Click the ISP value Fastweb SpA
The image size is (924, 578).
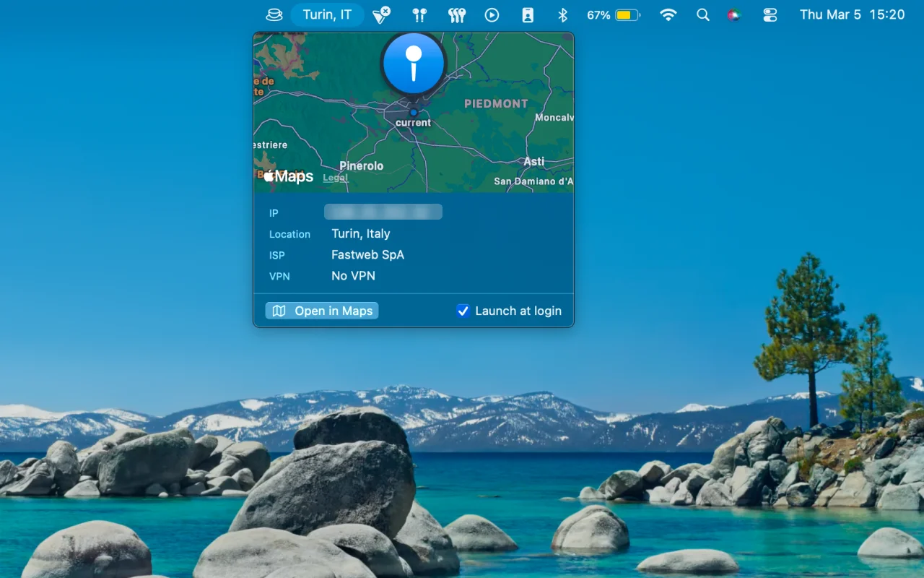367,254
